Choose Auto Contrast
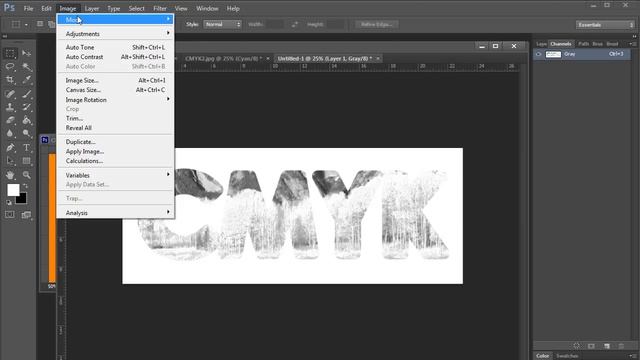 tap(116, 57)
